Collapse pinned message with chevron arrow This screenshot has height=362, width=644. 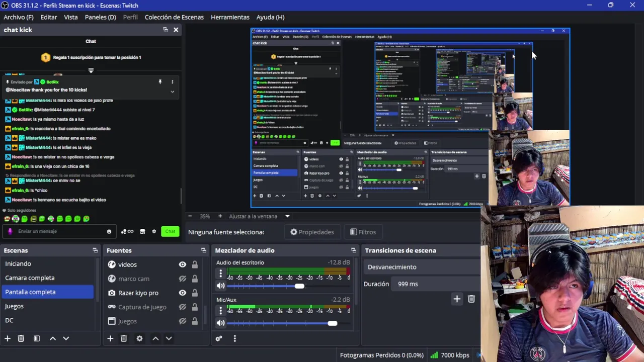coord(172,92)
